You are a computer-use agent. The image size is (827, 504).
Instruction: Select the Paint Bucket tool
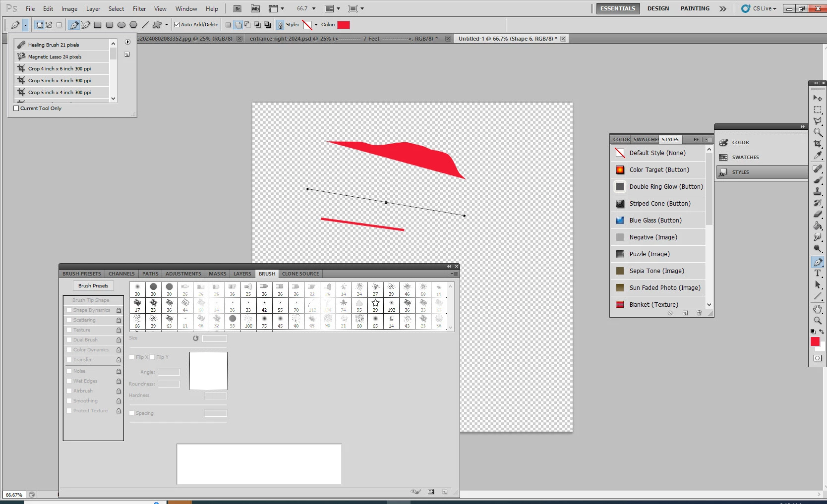[818, 225]
